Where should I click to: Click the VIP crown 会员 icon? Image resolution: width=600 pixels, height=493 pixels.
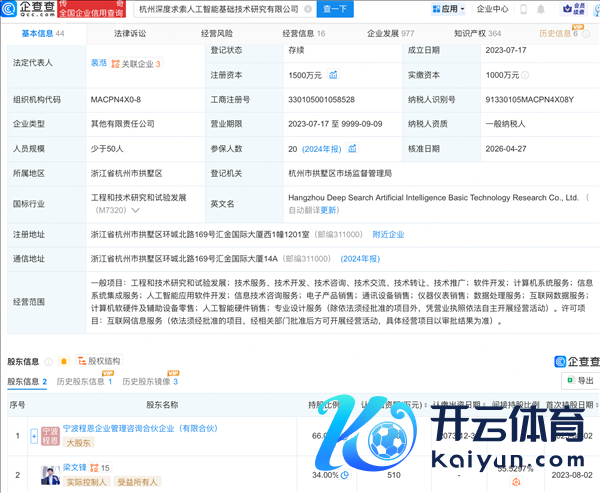tap(573, 9)
